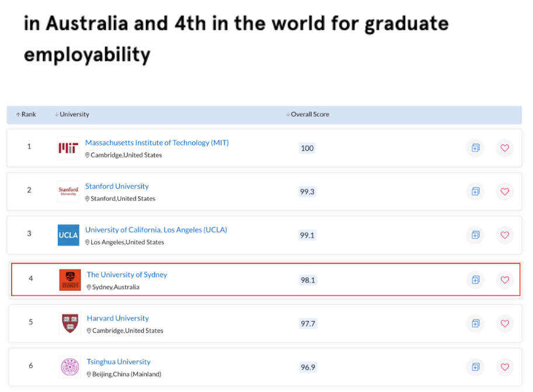Click the UCLA logo icon

coord(68,235)
